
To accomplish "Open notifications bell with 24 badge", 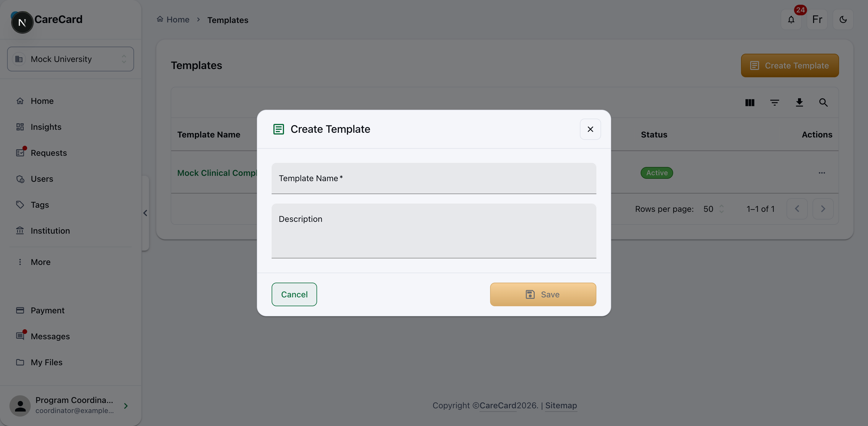I will 791,19.
